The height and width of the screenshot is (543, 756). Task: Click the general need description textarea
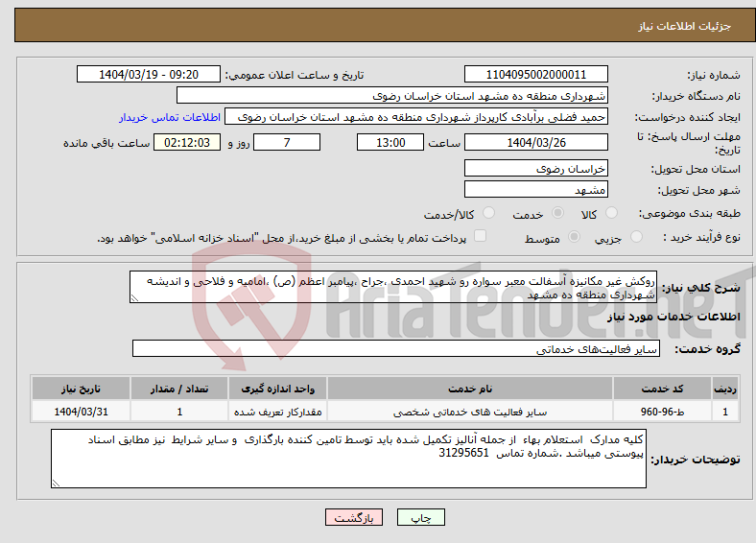pyautogui.click(x=393, y=287)
